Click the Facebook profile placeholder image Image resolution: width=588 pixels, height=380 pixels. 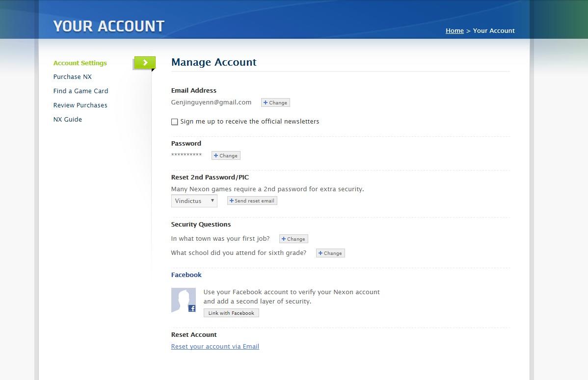pos(184,300)
